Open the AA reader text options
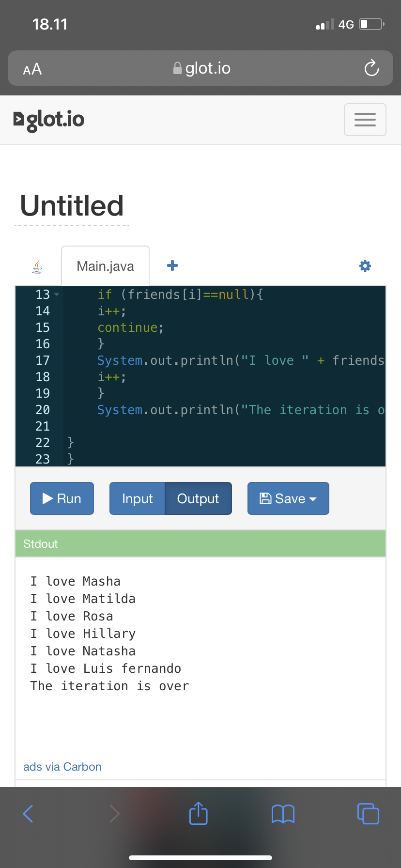Viewport: 401px width, 868px height. [32, 69]
